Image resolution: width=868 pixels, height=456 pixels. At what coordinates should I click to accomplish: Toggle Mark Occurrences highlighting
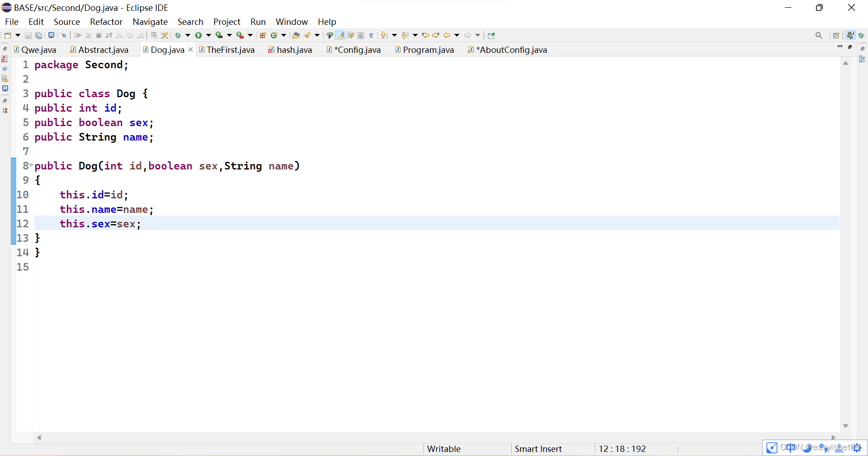pos(341,35)
